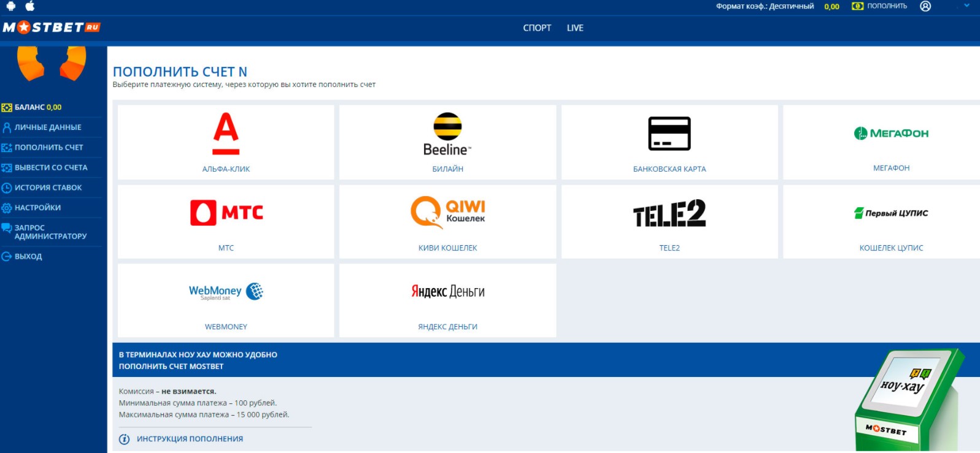Click the header balance 0,00
Screen dimensions: 980x453
(x=831, y=7)
